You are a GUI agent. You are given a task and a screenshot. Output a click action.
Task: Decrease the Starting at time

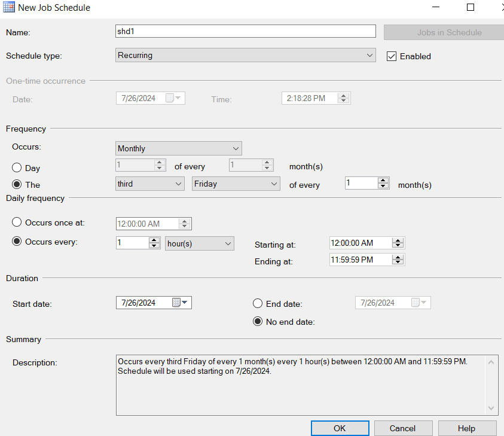point(398,246)
